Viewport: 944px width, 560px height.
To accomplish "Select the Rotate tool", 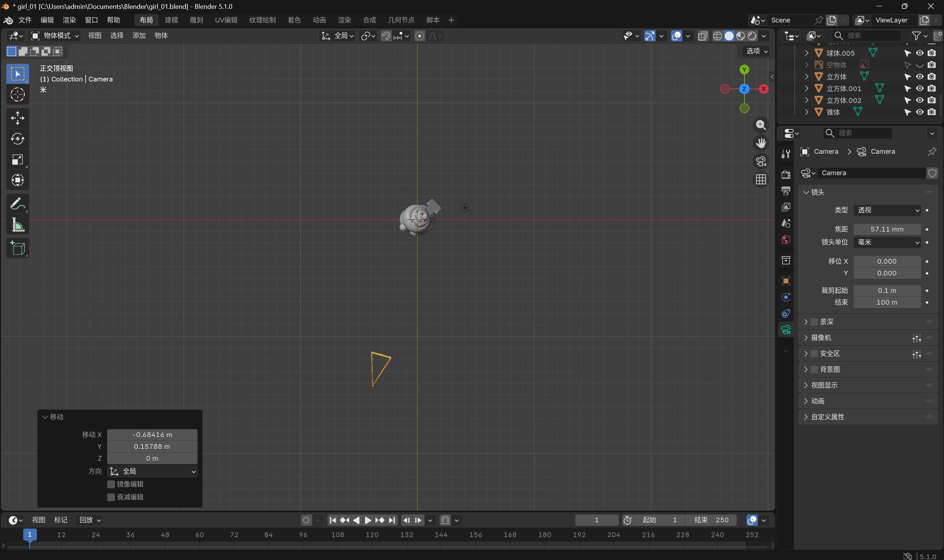I will pos(17,139).
